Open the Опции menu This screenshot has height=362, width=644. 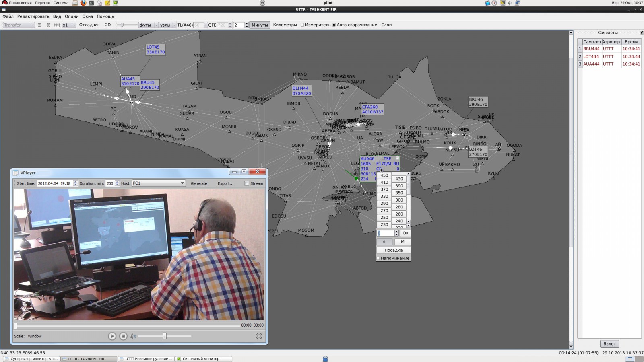[72, 16]
